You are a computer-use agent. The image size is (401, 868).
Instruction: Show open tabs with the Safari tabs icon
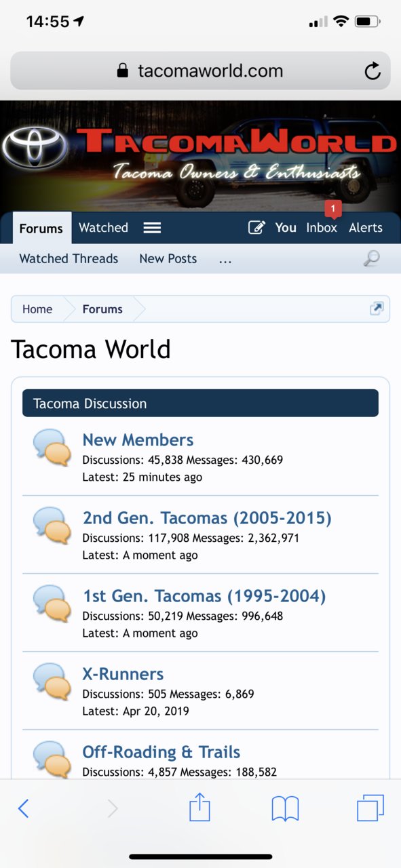pos(370,808)
